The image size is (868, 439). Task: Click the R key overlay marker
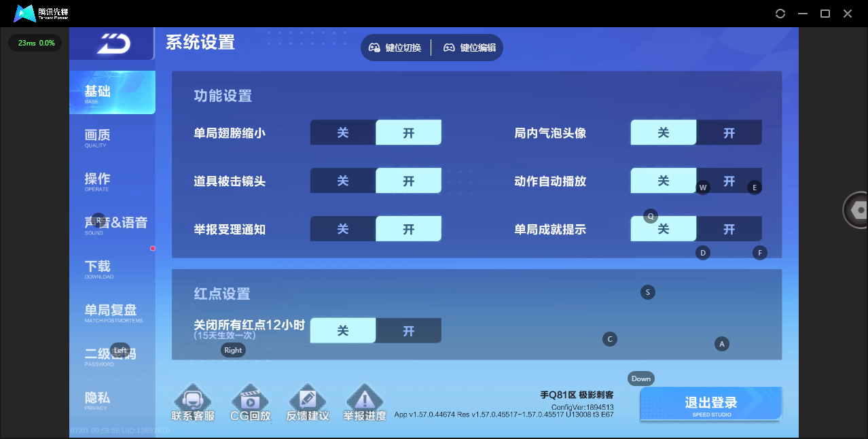coord(98,220)
